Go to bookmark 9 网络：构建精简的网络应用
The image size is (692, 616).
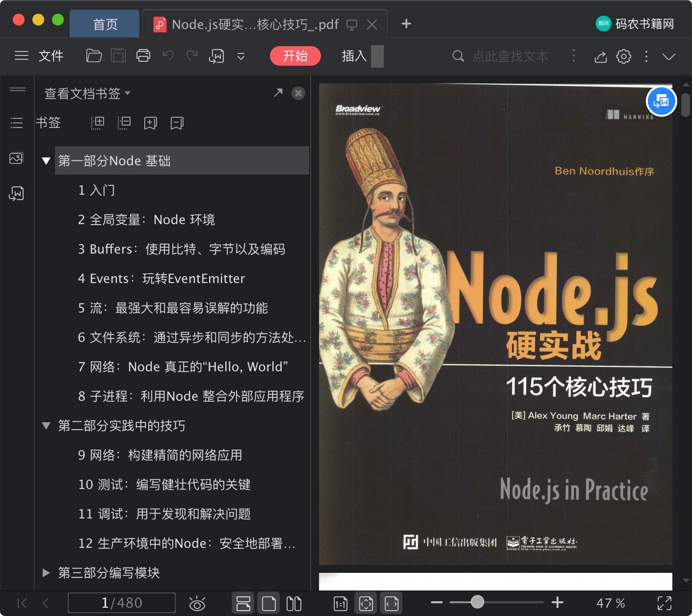pyautogui.click(x=160, y=455)
